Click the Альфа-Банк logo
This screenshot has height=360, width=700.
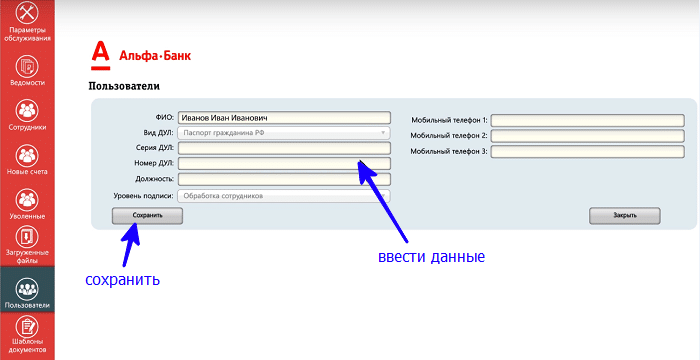coord(141,56)
